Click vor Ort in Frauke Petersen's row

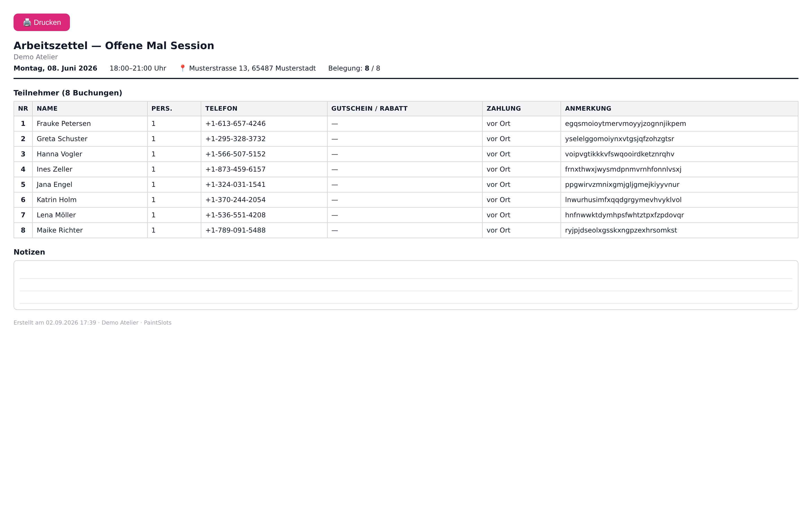tap(498, 124)
